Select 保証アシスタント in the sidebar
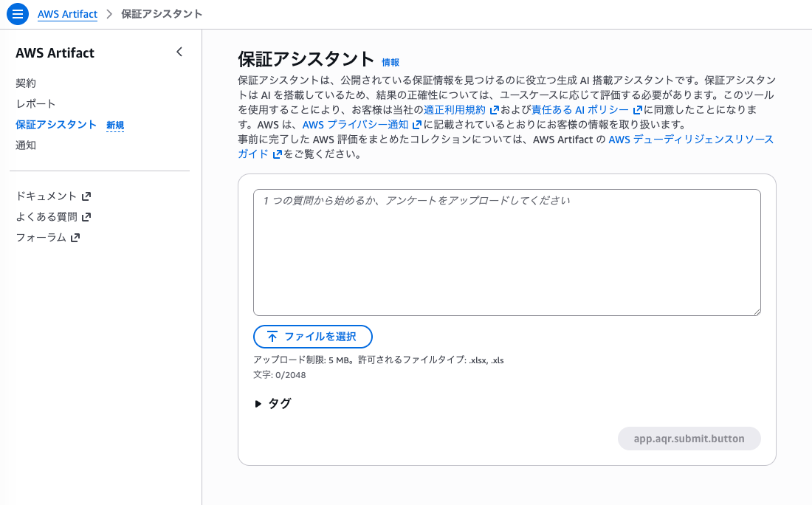The height and width of the screenshot is (505, 812). 56,124
